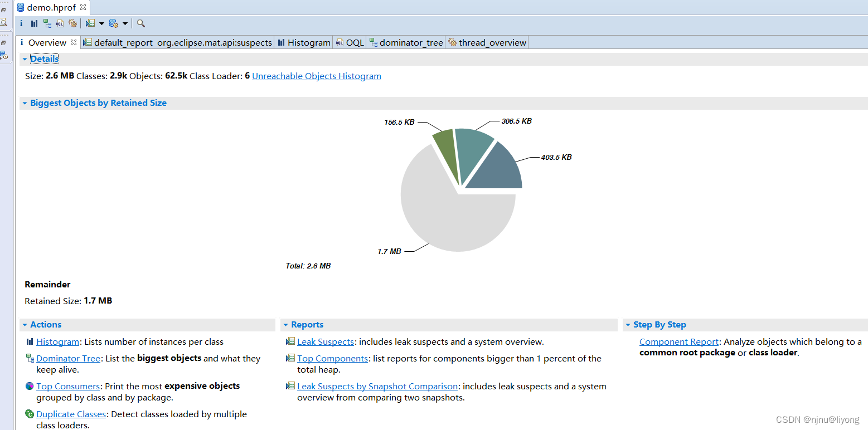This screenshot has height=430, width=868.
Task: Select the Overview tab
Action: point(47,42)
